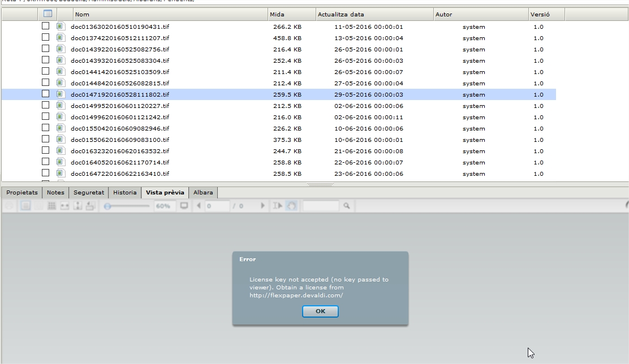Viewport: 629px width, 364px height.
Task: Switch to thumbnail grid view icon
Action: (x=51, y=206)
